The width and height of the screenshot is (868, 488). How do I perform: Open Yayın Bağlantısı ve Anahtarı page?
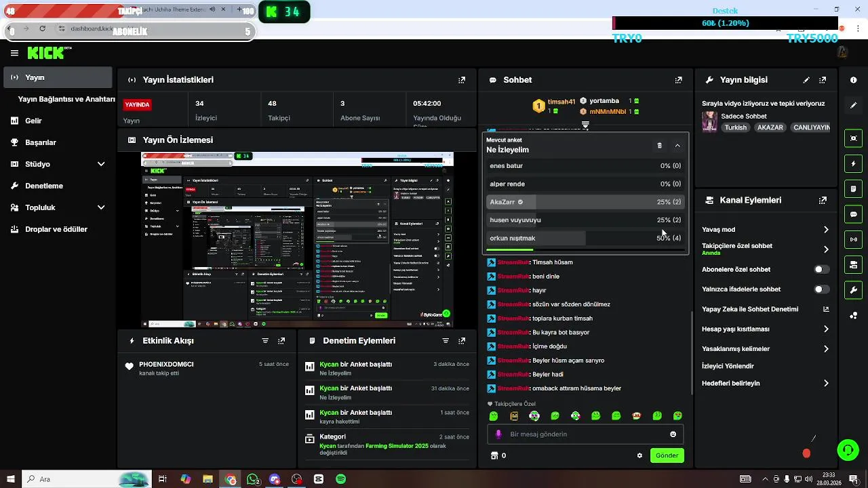tap(66, 99)
